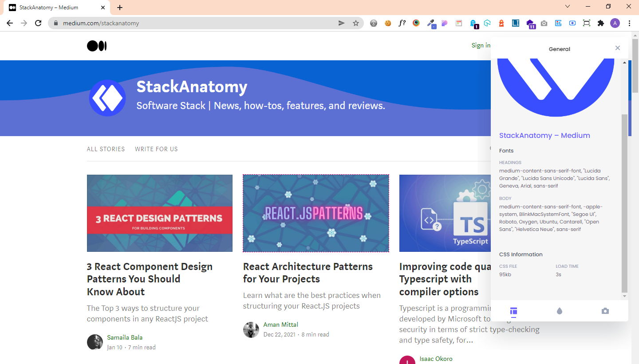Screen dimensions: 639x364
Task: Click the page's main vertical scrollbar
Action: pos(635,65)
